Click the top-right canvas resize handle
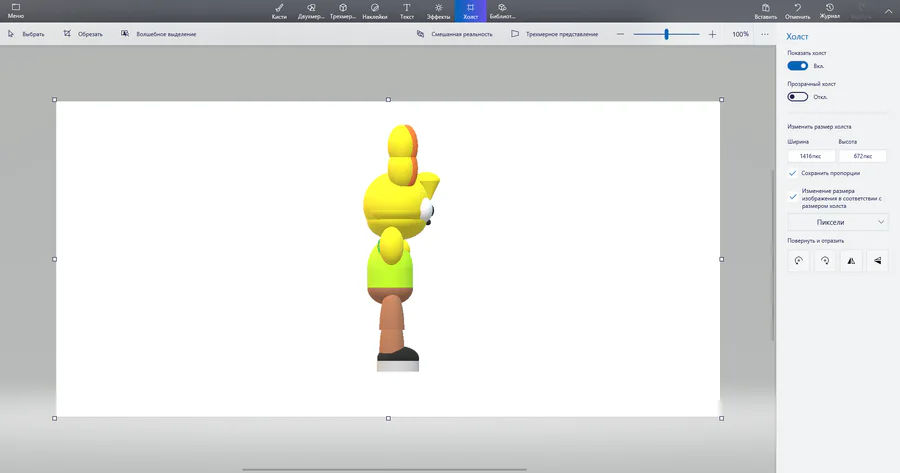This screenshot has width=900, height=473. (721, 99)
